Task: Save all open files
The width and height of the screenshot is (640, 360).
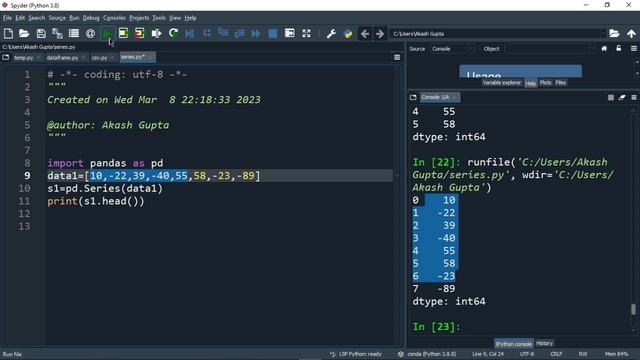Action: [57, 33]
